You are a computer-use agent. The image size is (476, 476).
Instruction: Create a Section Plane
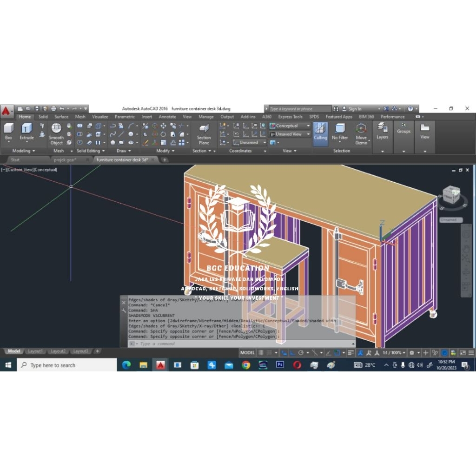pos(204,134)
